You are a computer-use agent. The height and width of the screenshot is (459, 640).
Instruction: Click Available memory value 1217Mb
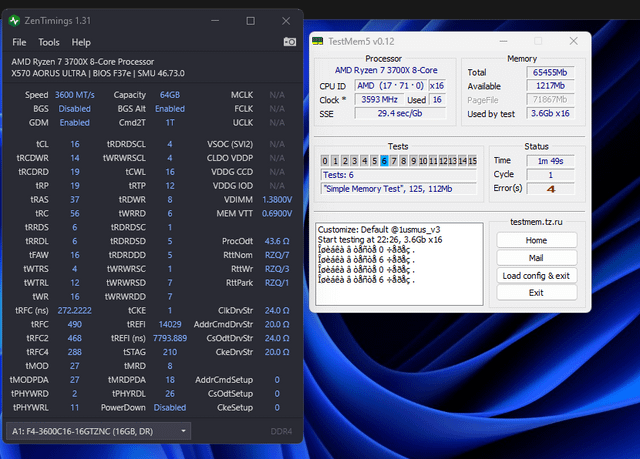[550, 86]
